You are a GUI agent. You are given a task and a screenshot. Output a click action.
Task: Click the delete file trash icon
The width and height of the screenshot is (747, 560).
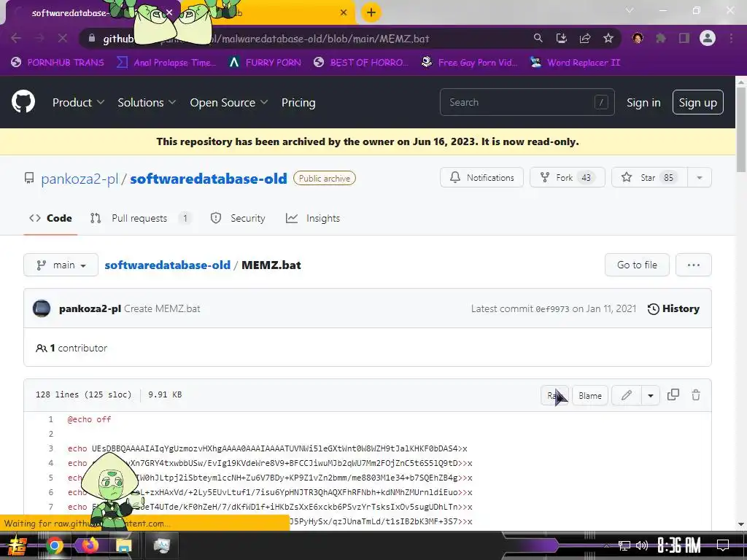coord(695,394)
